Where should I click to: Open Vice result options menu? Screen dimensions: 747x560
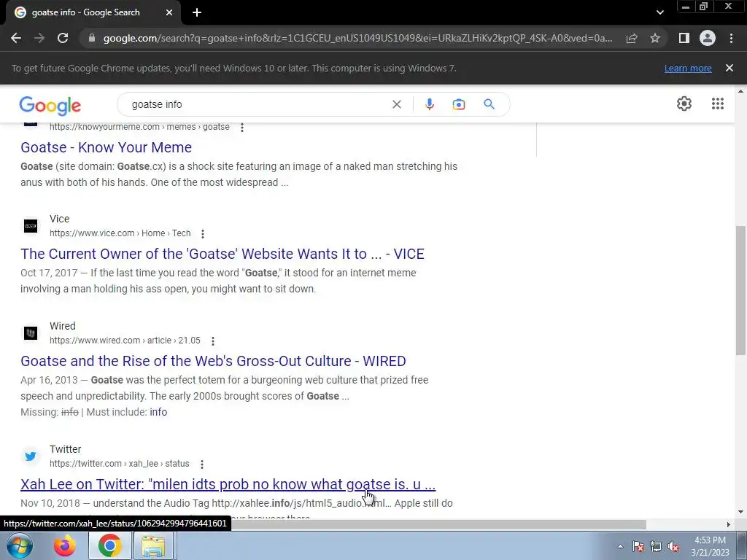click(203, 234)
